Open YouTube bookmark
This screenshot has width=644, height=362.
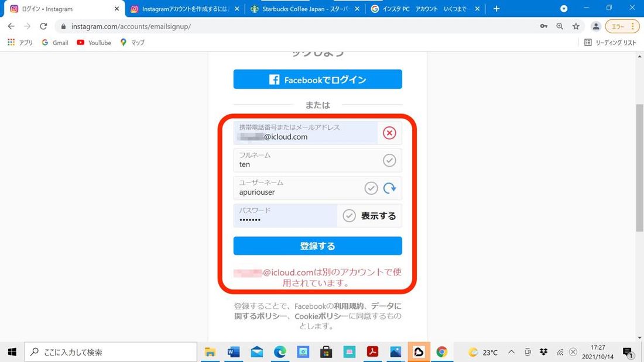pyautogui.click(x=94, y=42)
